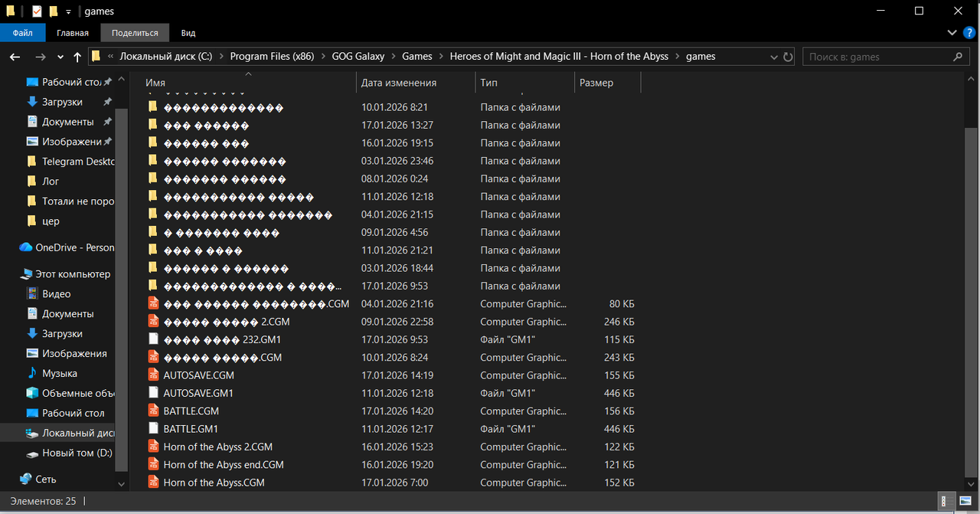Viewport: 980px width, 514px height.
Task: Open the Лог folder in sidebar
Action: [x=51, y=182]
